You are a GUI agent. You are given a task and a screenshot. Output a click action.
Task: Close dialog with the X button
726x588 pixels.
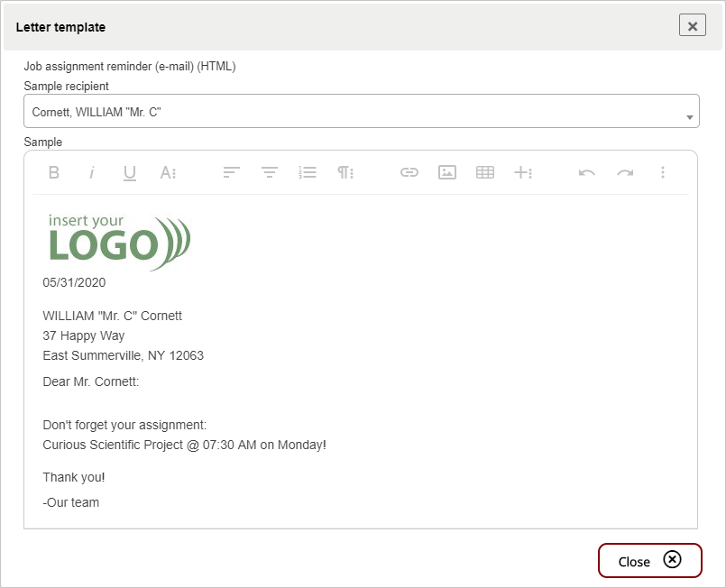[x=692, y=26]
